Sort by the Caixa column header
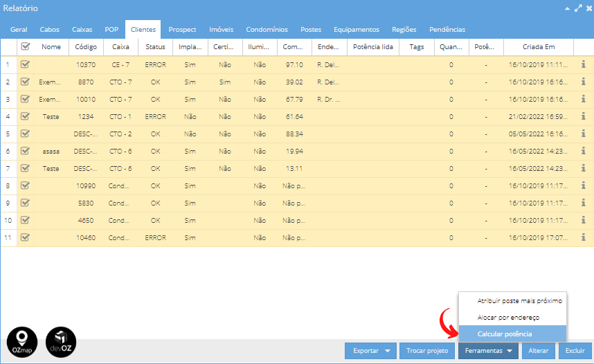Image resolution: width=594 pixels, height=364 pixels. [x=120, y=47]
